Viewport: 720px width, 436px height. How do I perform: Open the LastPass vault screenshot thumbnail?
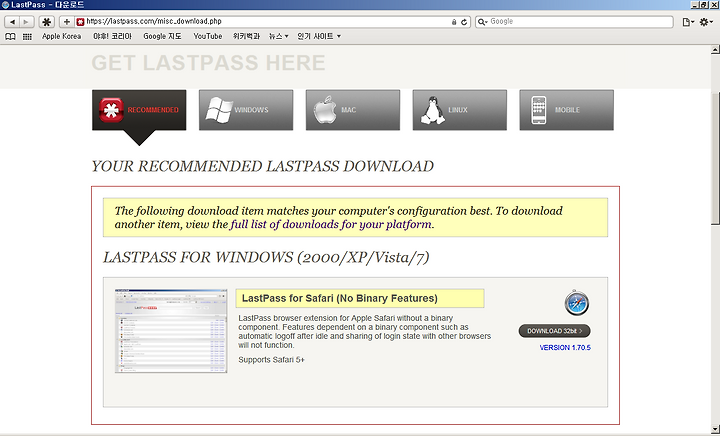(171, 331)
